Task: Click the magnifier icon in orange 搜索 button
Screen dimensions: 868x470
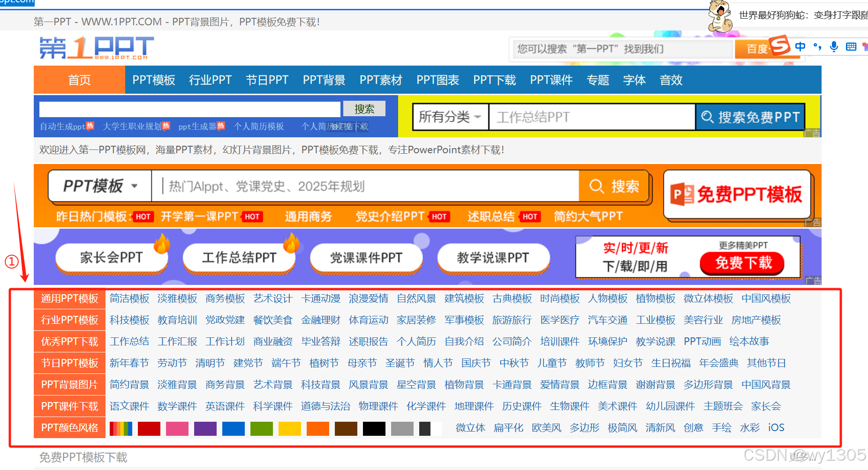Action: (596, 186)
